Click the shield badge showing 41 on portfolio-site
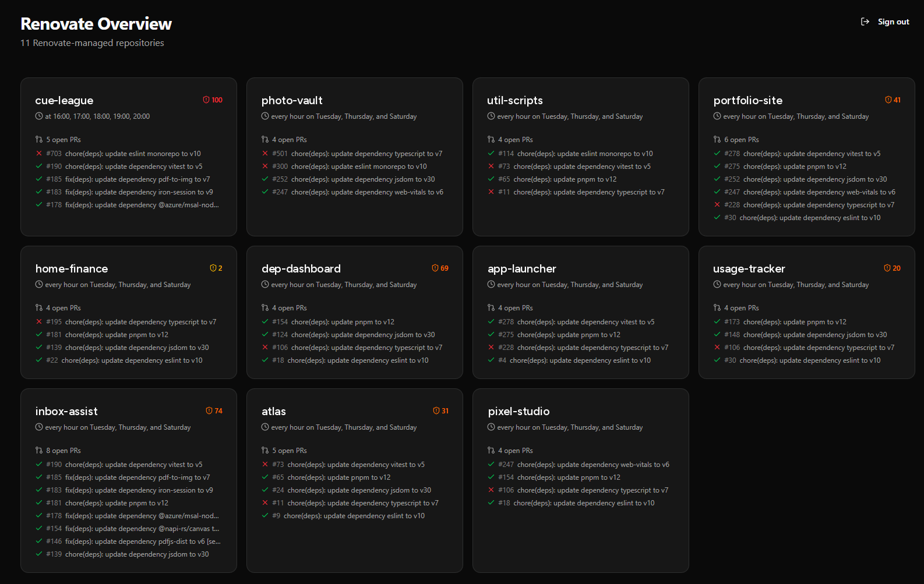 (893, 100)
